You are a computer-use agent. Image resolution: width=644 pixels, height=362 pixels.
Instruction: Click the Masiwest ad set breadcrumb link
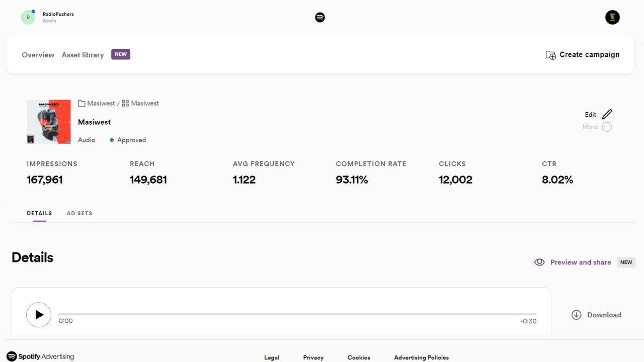coord(145,103)
